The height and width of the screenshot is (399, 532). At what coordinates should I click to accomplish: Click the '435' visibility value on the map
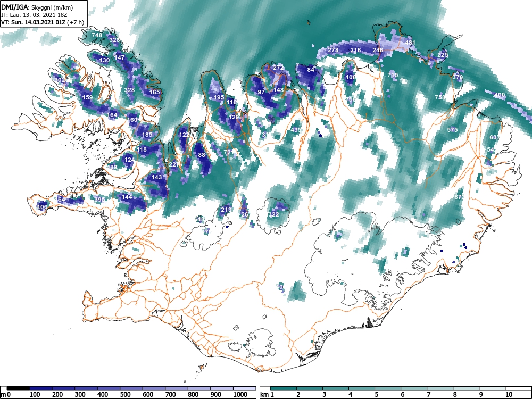point(296,130)
